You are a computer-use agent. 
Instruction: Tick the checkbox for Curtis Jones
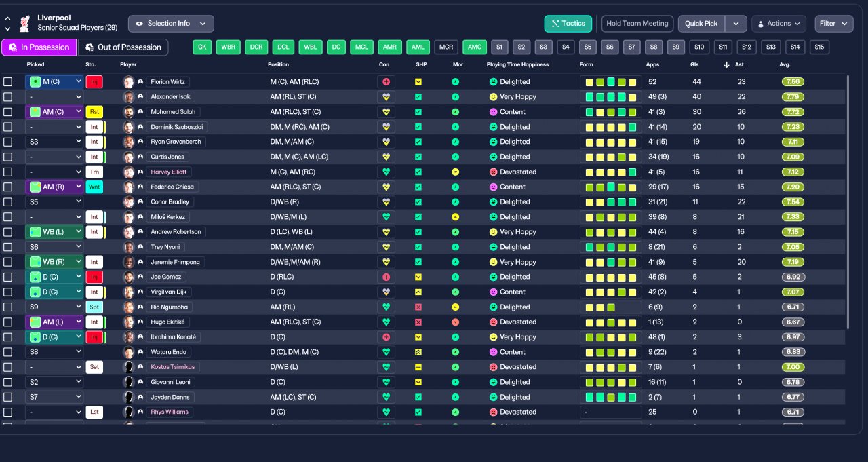coord(7,157)
